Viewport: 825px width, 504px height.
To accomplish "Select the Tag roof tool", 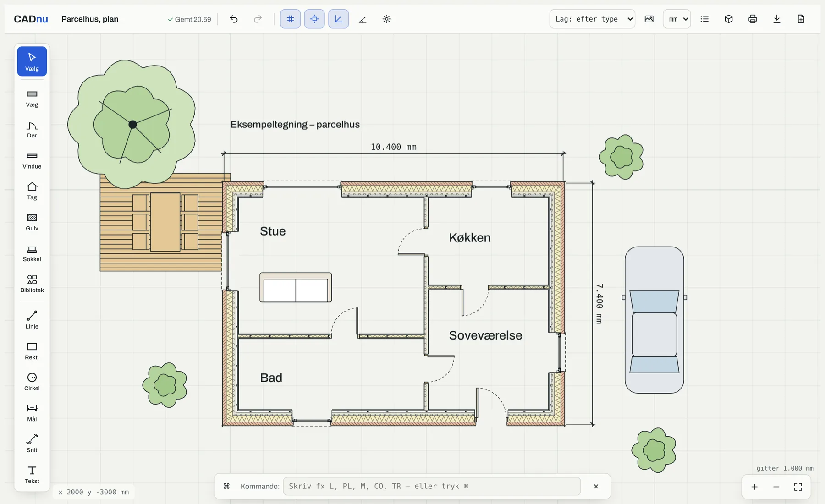I will (x=32, y=192).
